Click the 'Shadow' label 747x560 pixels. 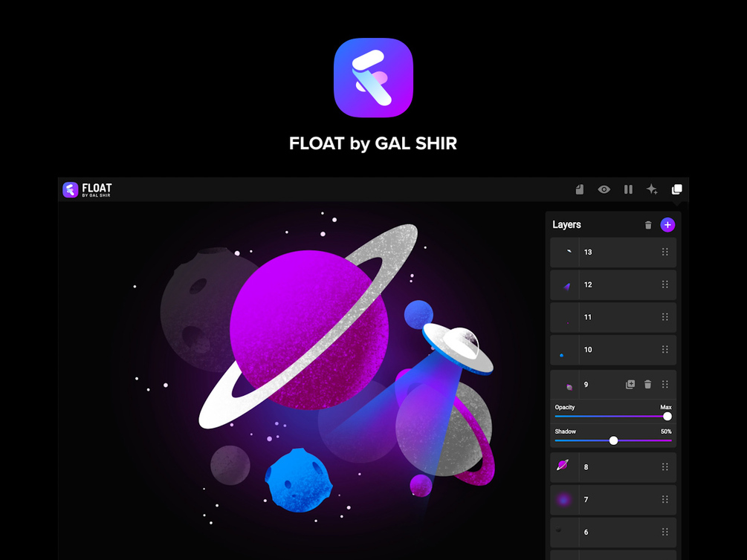(565, 432)
